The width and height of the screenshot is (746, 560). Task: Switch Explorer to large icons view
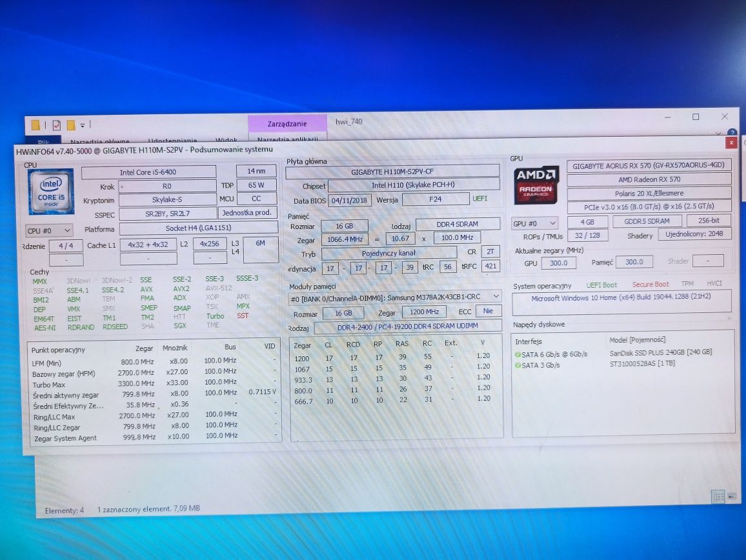[732, 495]
